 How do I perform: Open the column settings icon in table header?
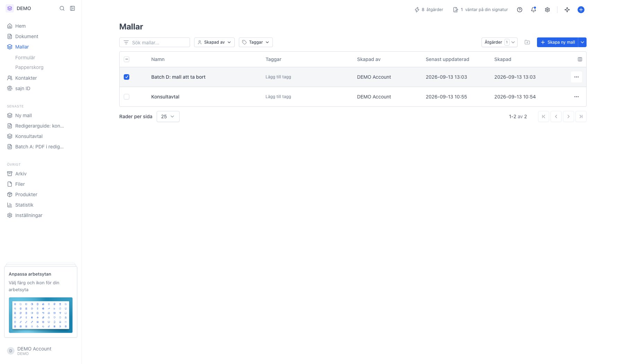tap(580, 59)
